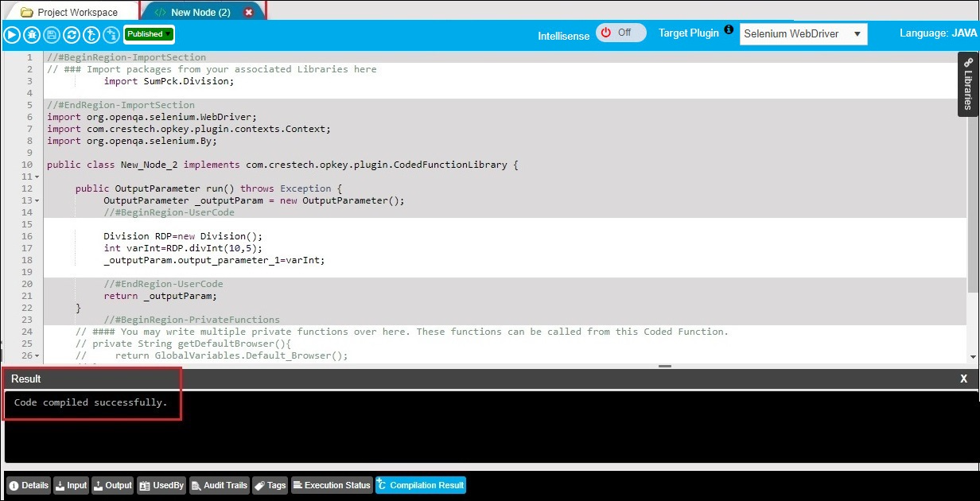Click the 'public OutputParameter run()' method line
This screenshot has height=501, width=980.
[208, 188]
